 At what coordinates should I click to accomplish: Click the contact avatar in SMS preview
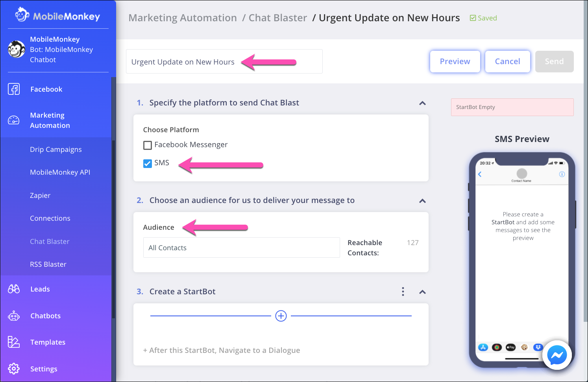(x=522, y=173)
